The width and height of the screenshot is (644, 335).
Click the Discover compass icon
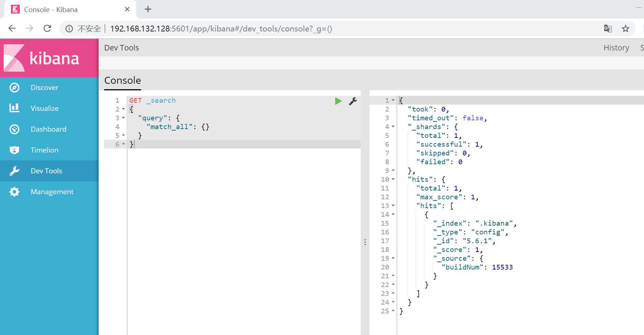tap(14, 87)
